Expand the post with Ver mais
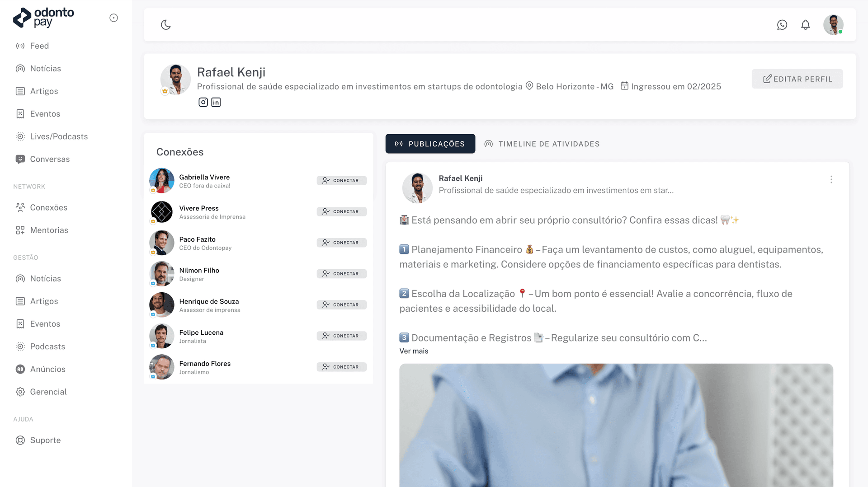Screen dimensions: 868x487 413,351
